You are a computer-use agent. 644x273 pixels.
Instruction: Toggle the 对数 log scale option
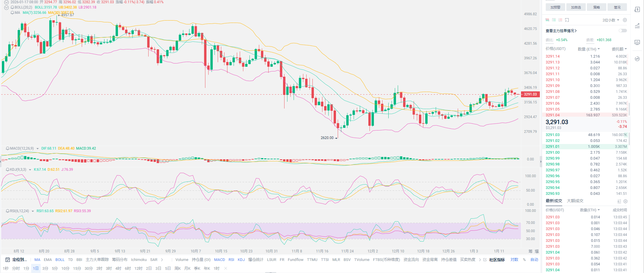(514, 260)
